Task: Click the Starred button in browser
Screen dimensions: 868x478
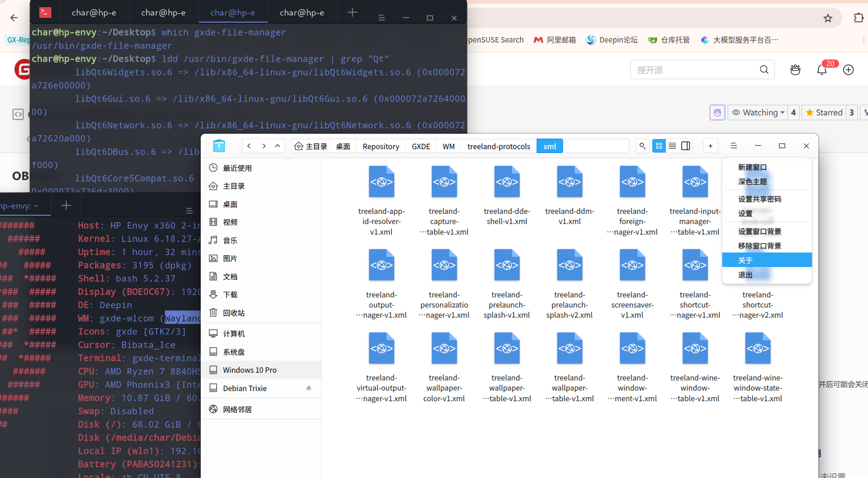Action: click(824, 112)
